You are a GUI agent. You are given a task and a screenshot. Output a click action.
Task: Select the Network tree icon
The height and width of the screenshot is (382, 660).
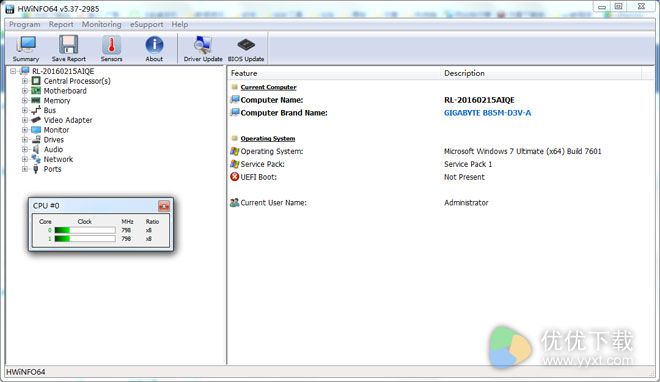point(36,159)
